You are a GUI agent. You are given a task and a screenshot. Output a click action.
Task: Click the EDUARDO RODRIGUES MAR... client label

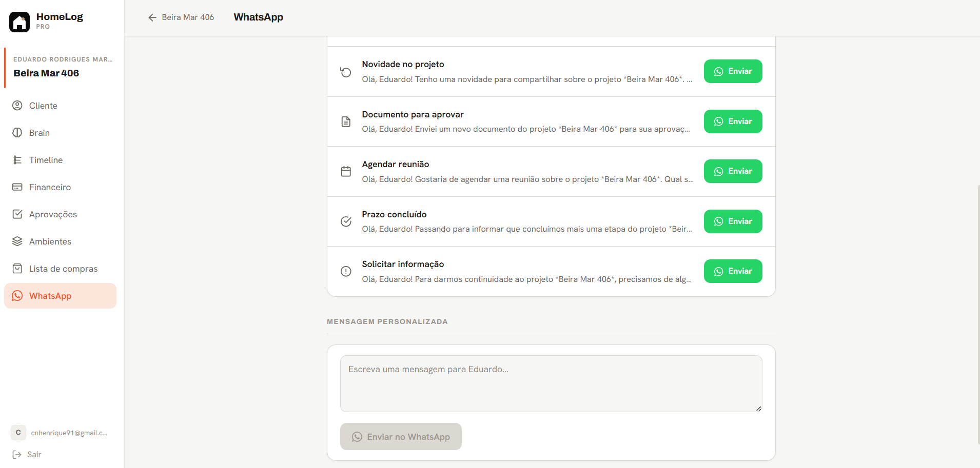[x=63, y=59]
